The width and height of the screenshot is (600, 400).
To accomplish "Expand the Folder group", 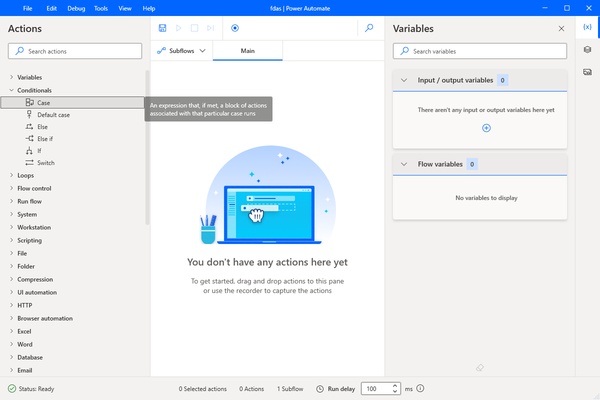I will (x=11, y=266).
